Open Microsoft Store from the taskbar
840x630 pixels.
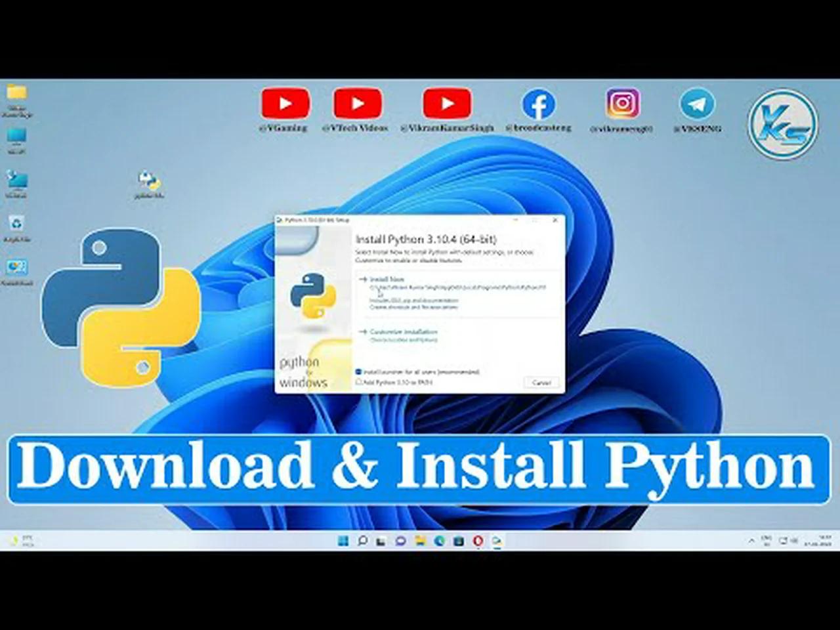pyautogui.click(x=459, y=541)
